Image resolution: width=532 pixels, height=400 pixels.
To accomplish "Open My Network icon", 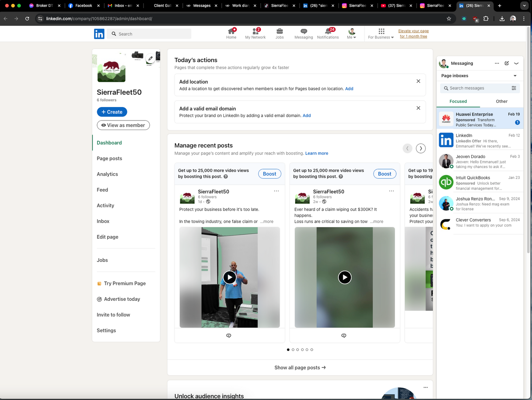I will tap(255, 34).
